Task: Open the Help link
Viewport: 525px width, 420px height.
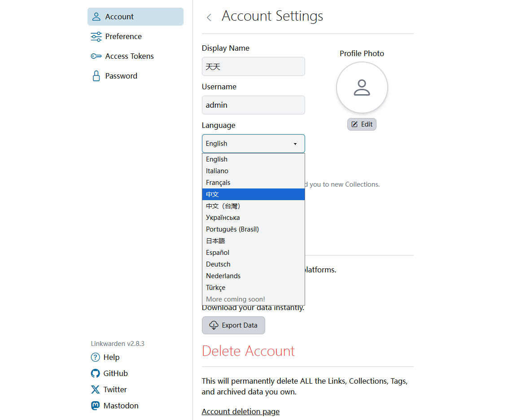Action: click(105, 357)
